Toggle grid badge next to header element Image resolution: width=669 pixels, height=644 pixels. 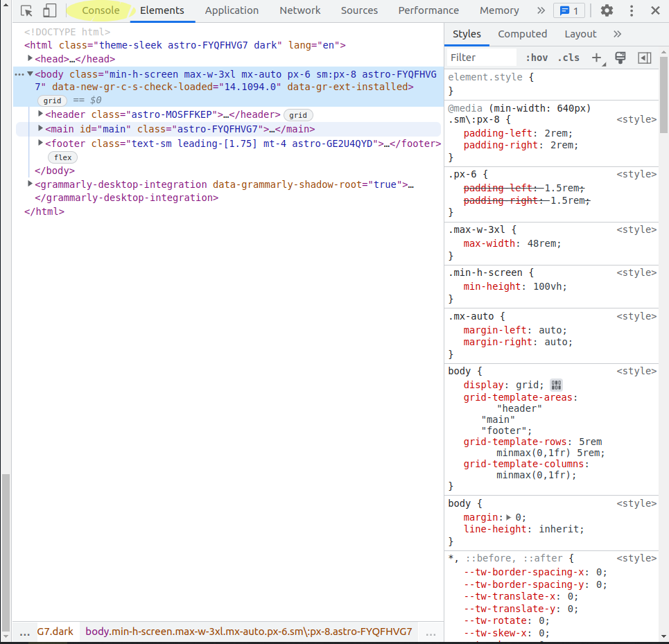[x=298, y=114]
